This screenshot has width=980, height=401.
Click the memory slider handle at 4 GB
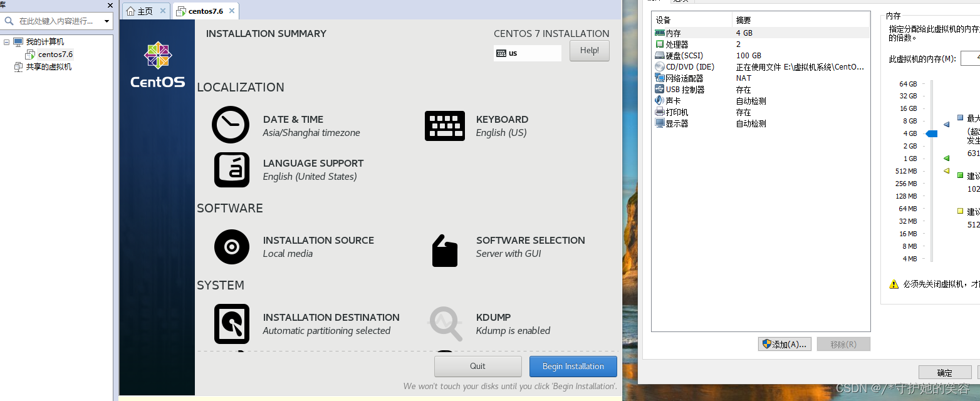(932, 133)
